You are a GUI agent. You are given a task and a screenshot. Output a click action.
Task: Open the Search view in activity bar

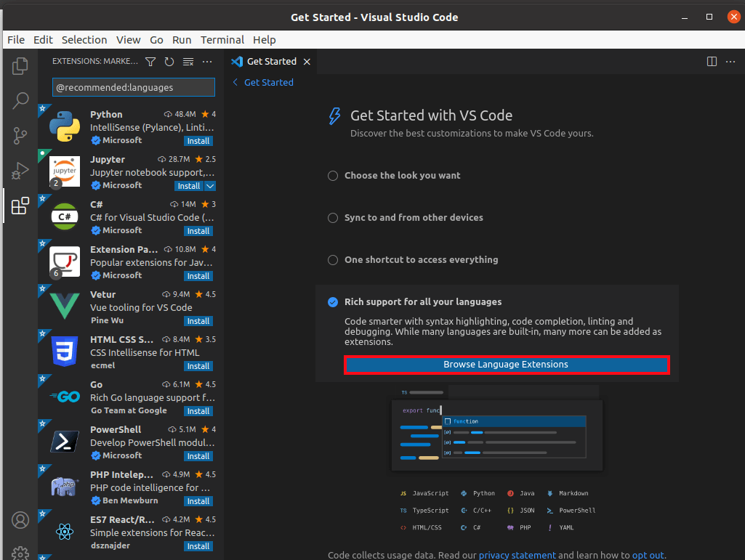coord(20,101)
